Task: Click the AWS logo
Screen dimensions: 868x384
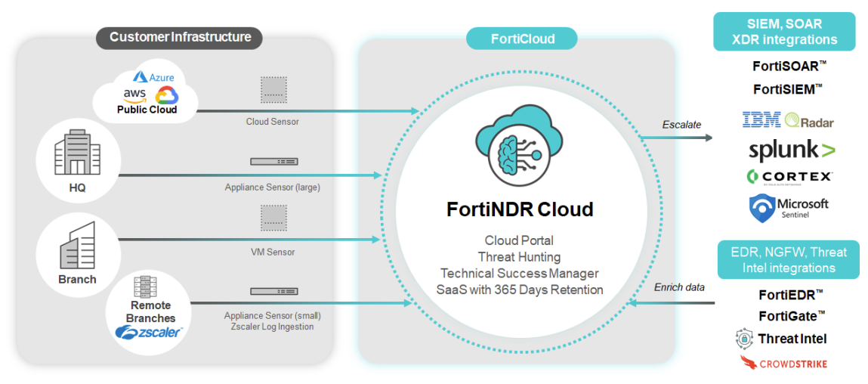Action: 134,96
